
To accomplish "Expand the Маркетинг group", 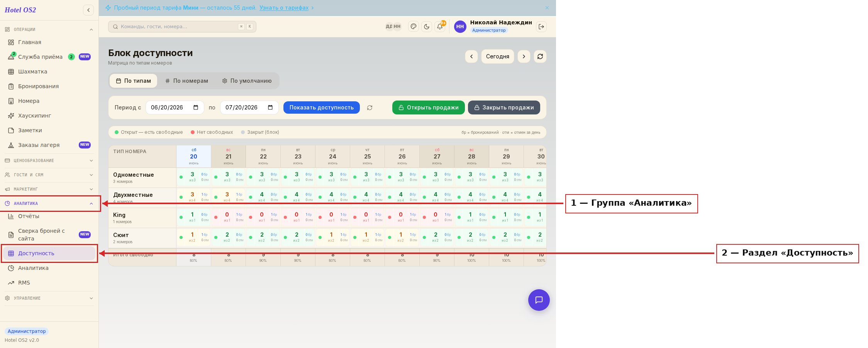I will click(x=49, y=189).
